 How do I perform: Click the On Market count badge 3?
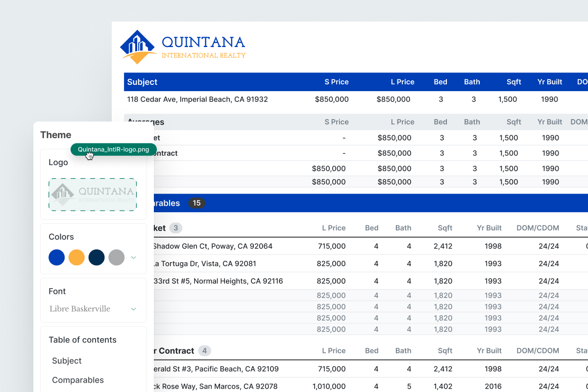click(x=175, y=228)
